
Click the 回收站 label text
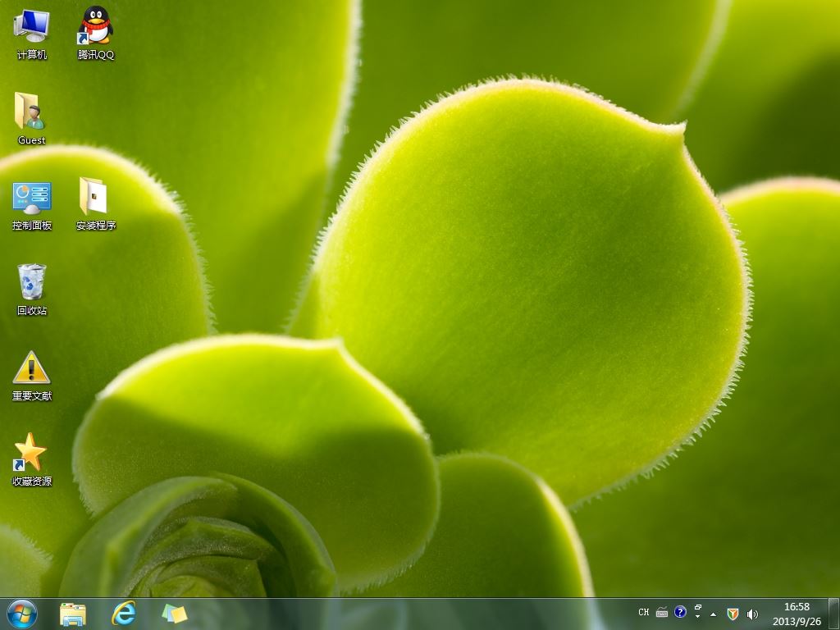point(32,311)
